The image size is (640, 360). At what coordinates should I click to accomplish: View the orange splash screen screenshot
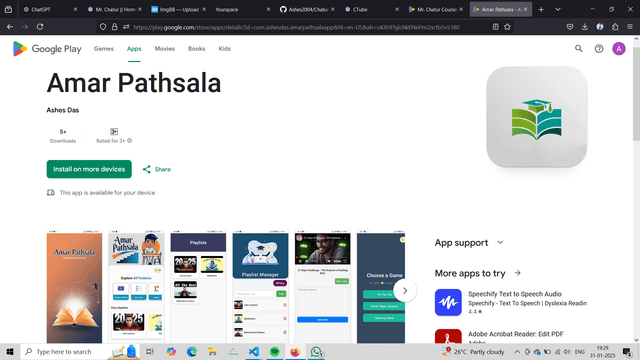74,286
